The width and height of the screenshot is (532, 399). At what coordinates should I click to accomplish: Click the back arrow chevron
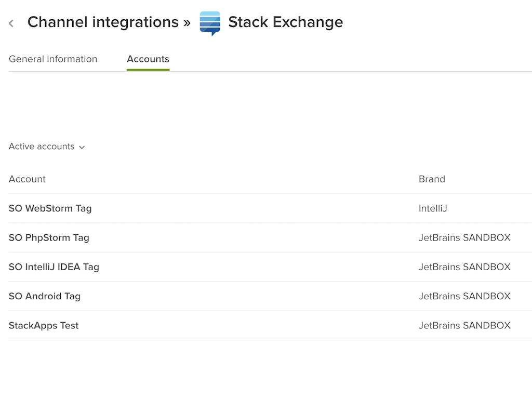click(11, 23)
